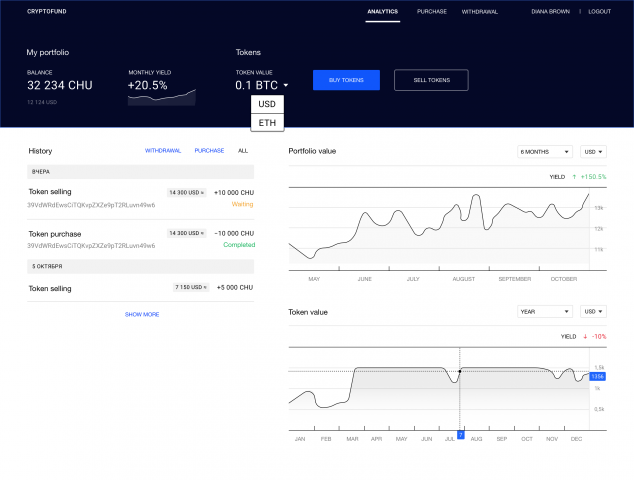The width and height of the screenshot is (634, 480).
Task: Click the ВЧЕРА date header
Action: [140, 172]
